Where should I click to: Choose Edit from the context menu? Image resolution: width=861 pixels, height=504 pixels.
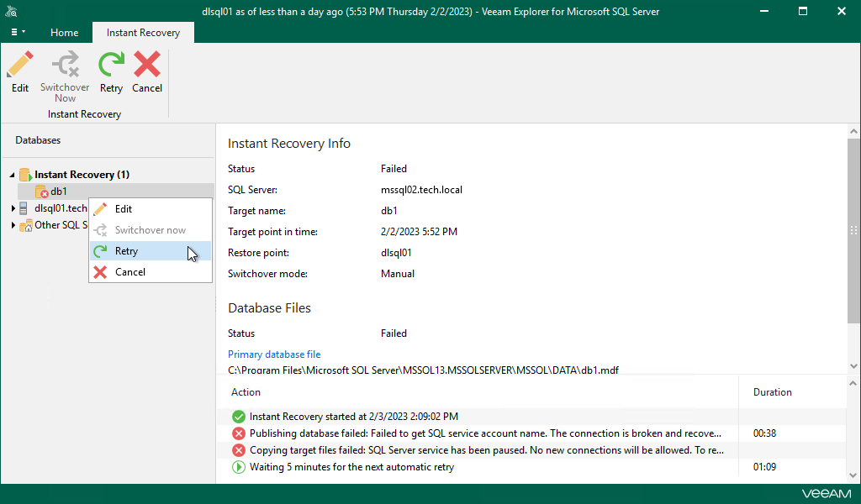(x=123, y=209)
